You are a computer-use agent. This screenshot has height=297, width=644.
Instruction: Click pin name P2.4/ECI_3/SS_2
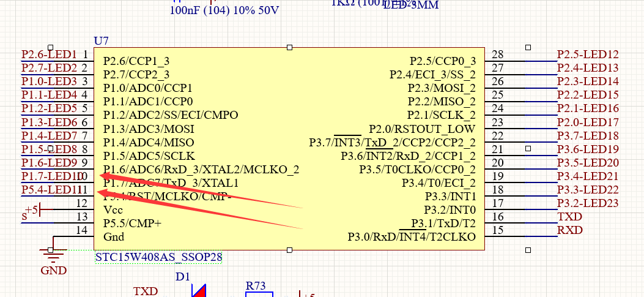433,75
